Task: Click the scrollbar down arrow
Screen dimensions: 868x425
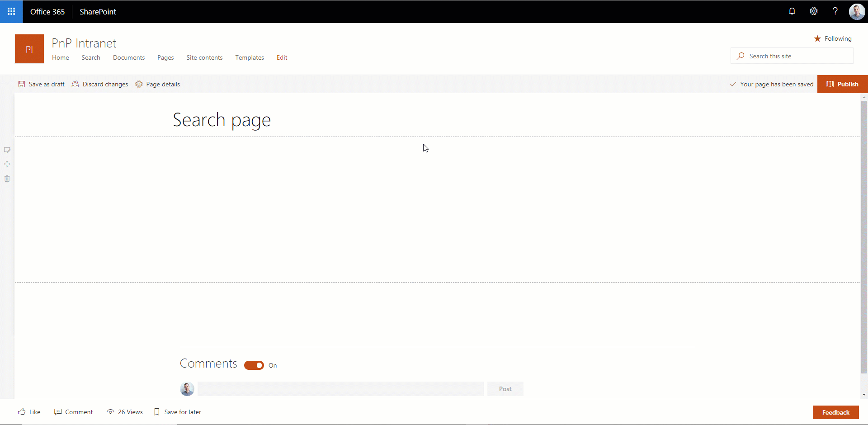Action: 864,395
